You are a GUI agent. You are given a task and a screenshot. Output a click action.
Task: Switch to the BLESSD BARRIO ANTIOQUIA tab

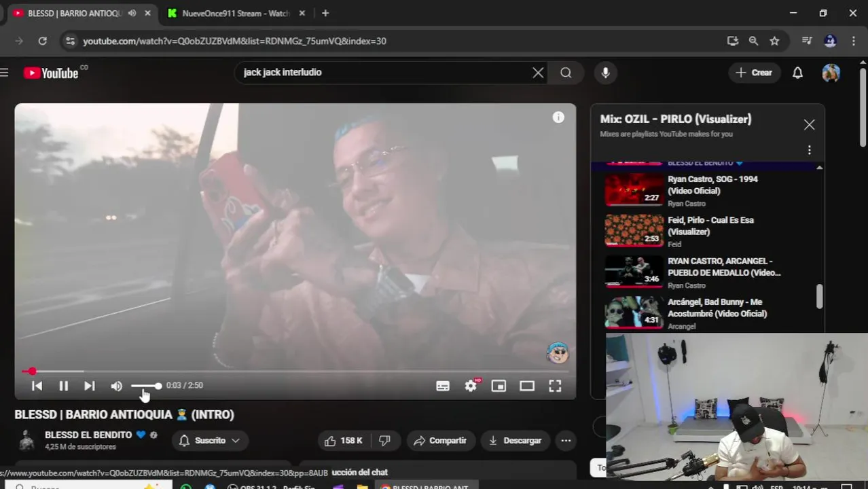(75, 14)
